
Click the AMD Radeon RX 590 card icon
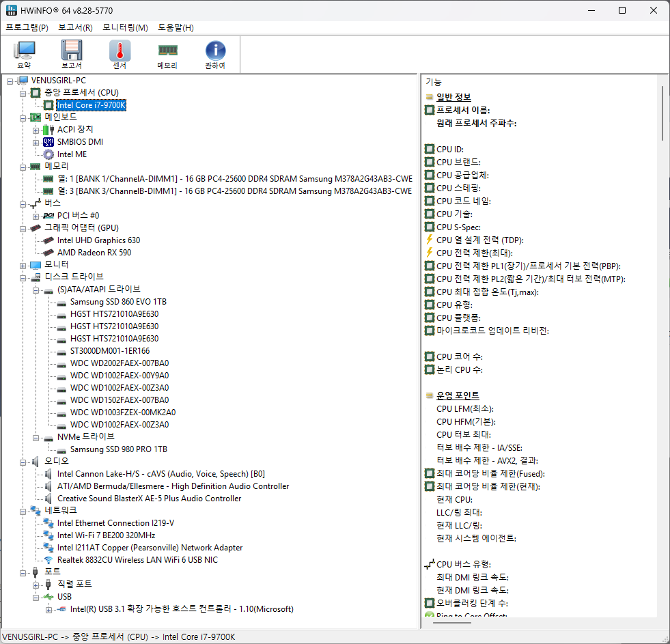(48, 253)
